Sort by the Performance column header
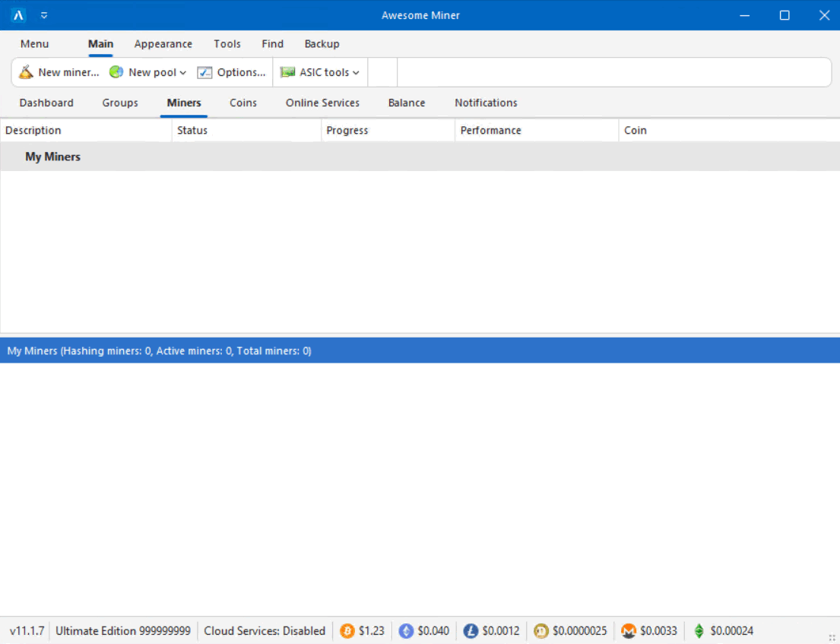 point(491,130)
